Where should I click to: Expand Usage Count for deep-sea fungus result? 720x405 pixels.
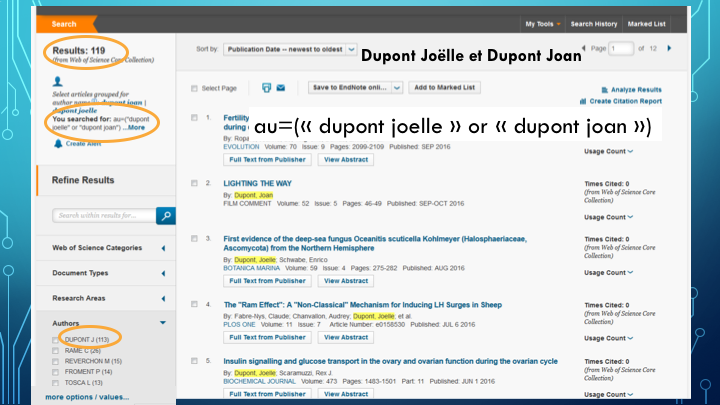(x=608, y=273)
